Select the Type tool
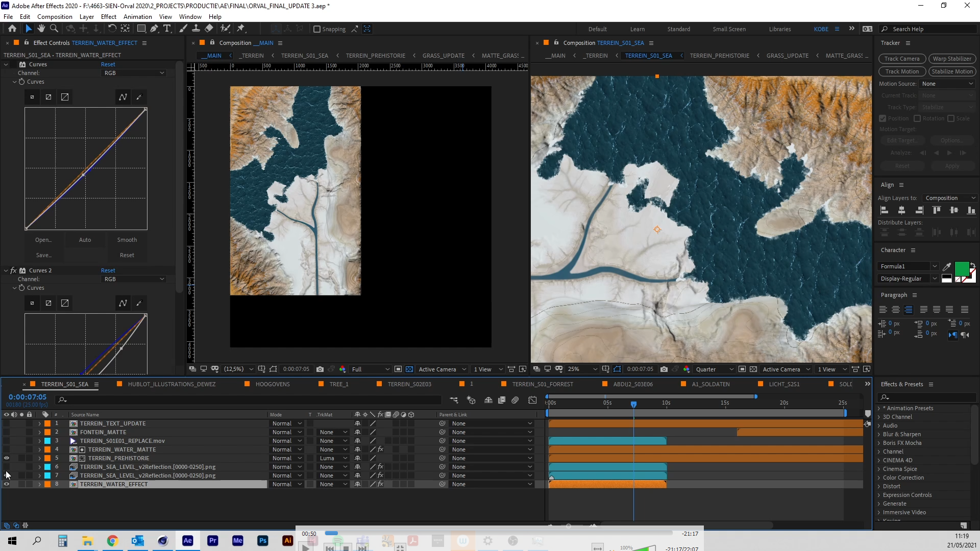Image resolution: width=980 pixels, height=551 pixels. click(167, 29)
